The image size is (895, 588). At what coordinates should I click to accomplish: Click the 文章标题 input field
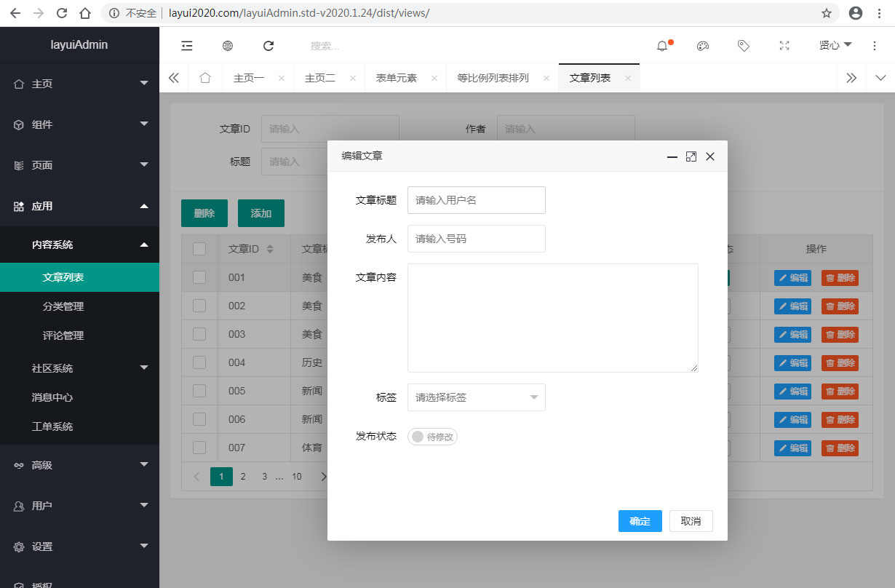476,200
